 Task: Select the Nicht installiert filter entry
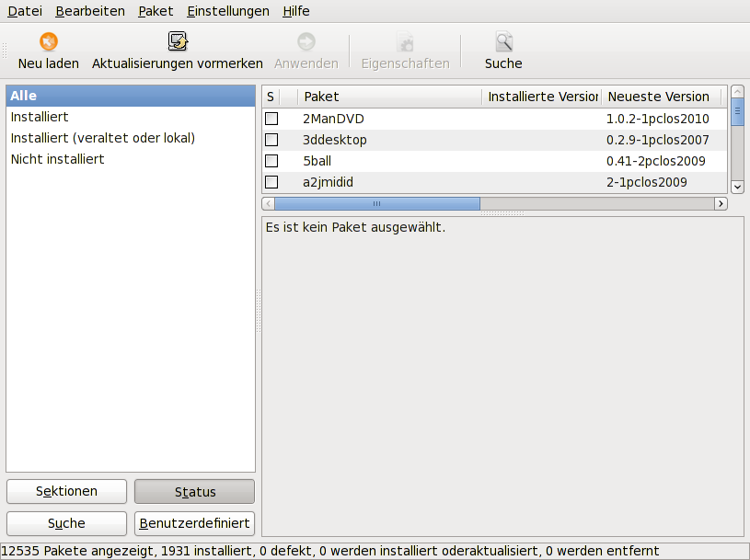click(57, 159)
